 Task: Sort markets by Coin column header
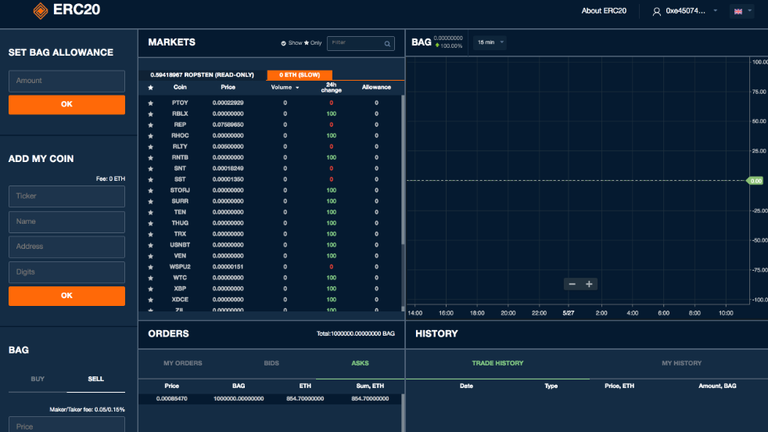180,87
